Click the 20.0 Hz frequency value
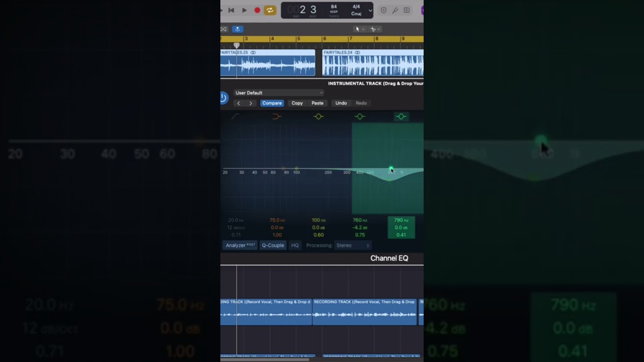Viewport: 644px width, 362px height. point(235,220)
